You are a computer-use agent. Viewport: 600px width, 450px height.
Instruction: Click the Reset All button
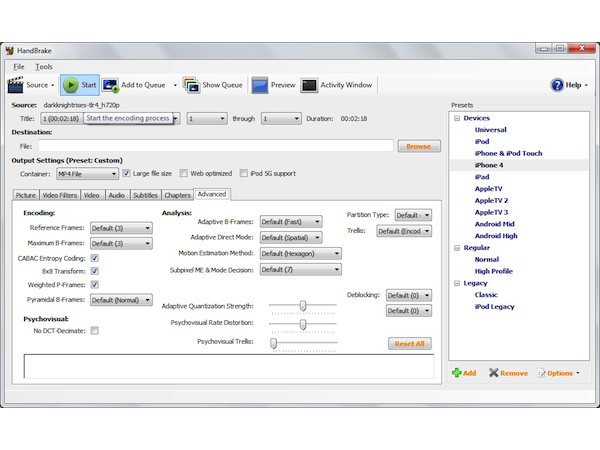[409, 344]
